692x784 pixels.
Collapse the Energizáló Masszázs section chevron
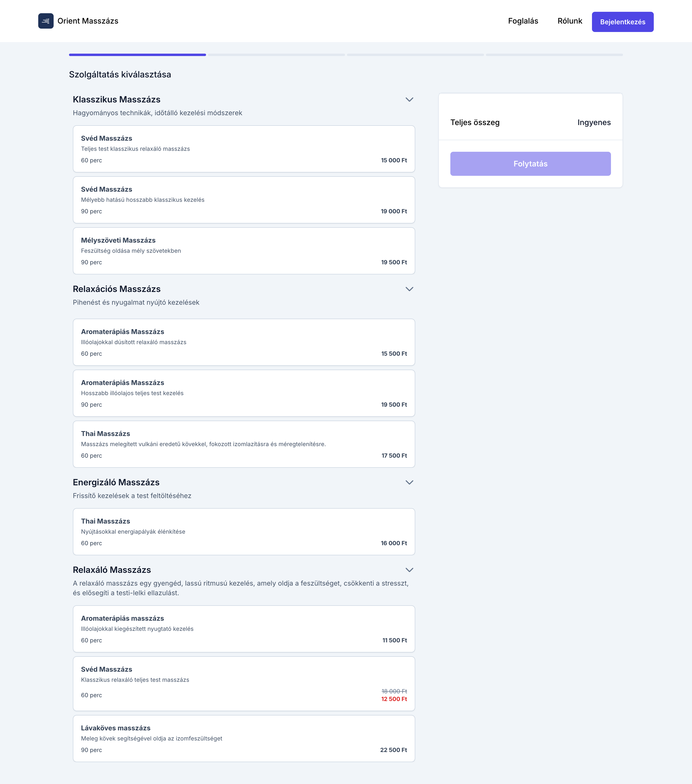pos(409,482)
